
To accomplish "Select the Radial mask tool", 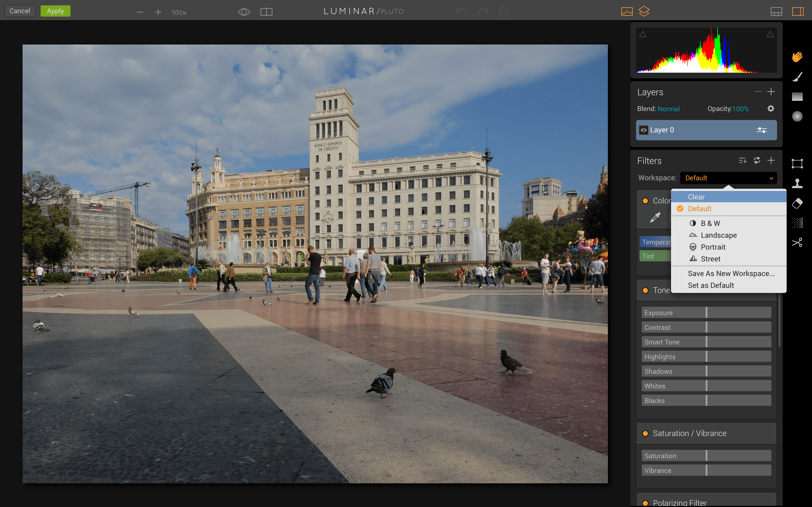I will point(797,116).
